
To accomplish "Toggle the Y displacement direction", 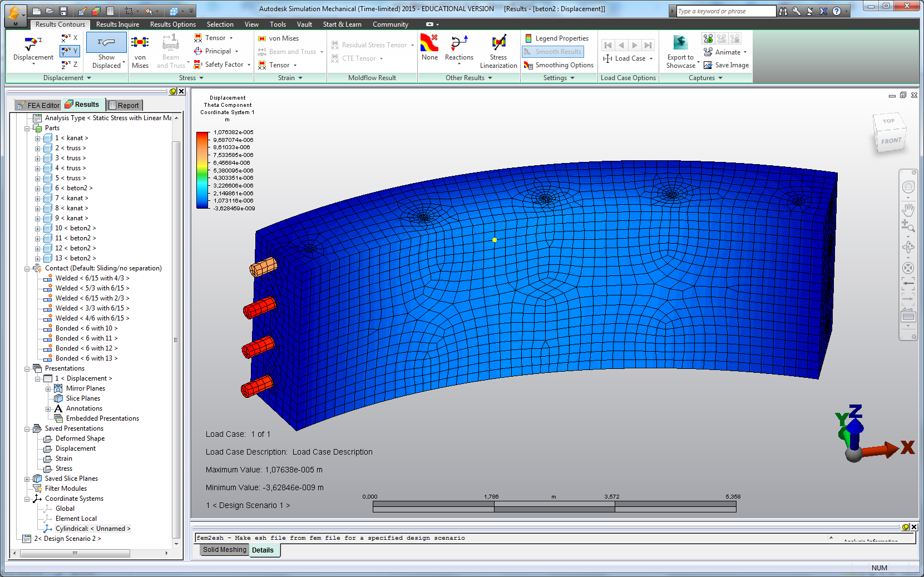I will tap(70, 51).
